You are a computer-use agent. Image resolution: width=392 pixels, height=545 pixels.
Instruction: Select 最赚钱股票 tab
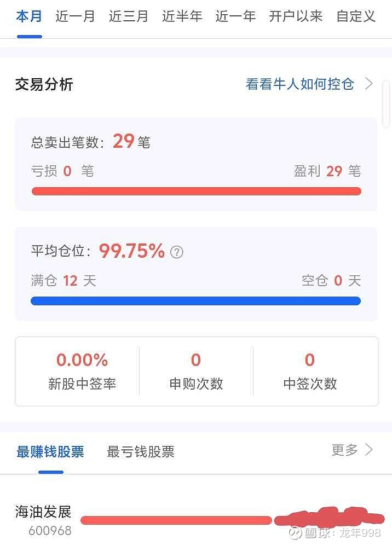pyautogui.click(x=50, y=452)
